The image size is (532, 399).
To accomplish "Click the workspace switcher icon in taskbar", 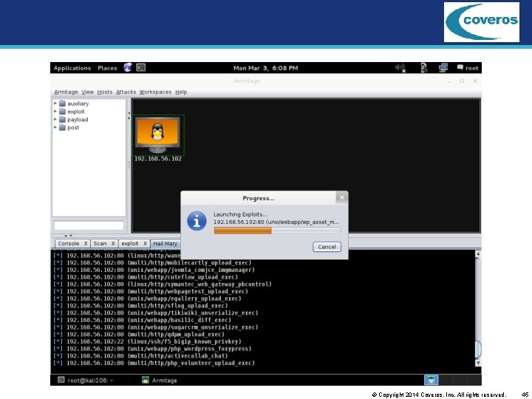I will point(431,380).
